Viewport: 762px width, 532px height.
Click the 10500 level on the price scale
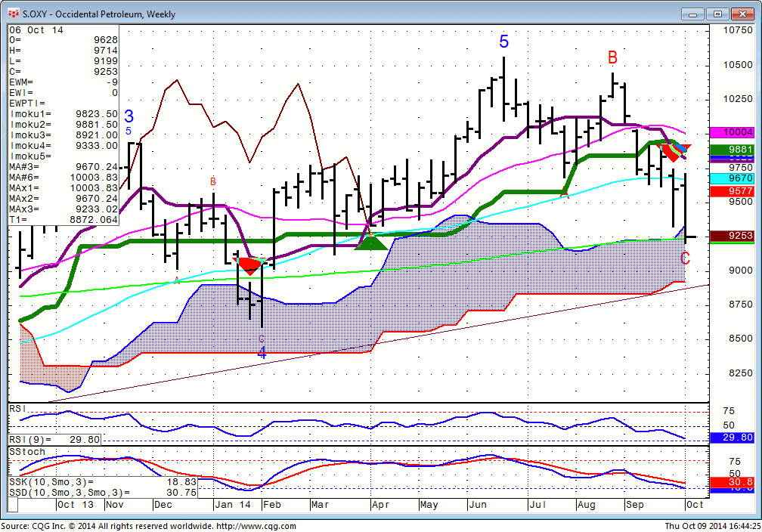click(x=738, y=65)
